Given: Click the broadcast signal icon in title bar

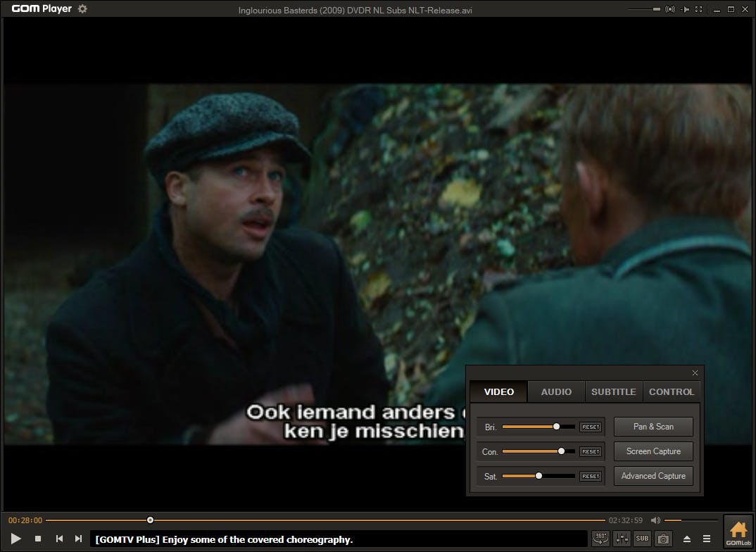Looking at the screenshot, I should [670, 9].
